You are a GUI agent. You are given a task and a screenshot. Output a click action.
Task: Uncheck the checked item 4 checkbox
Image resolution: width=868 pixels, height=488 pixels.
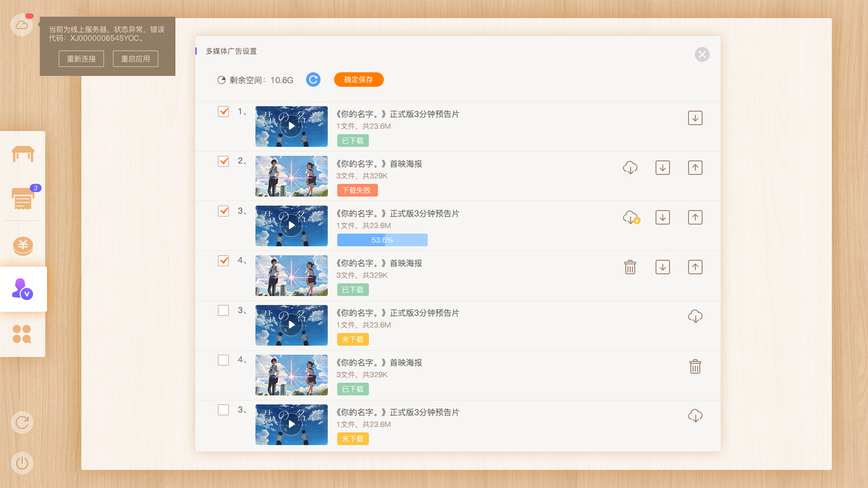coord(223,260)
